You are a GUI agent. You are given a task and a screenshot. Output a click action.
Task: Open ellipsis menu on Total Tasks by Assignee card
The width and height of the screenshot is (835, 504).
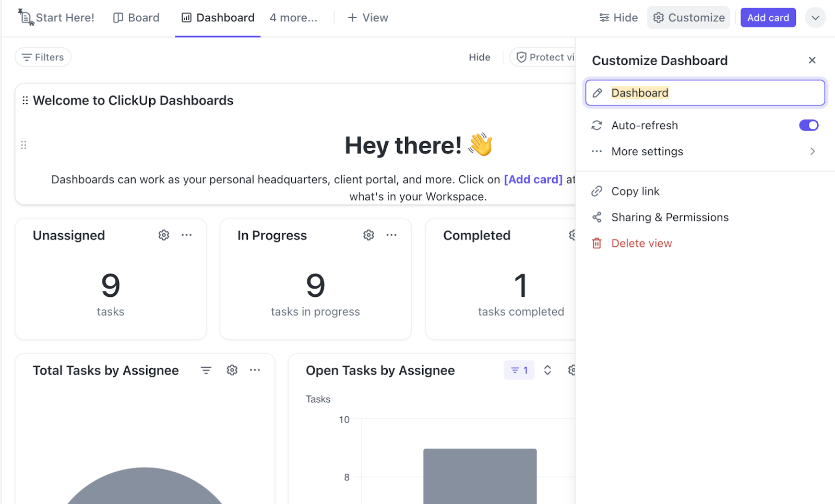(255, 370)
